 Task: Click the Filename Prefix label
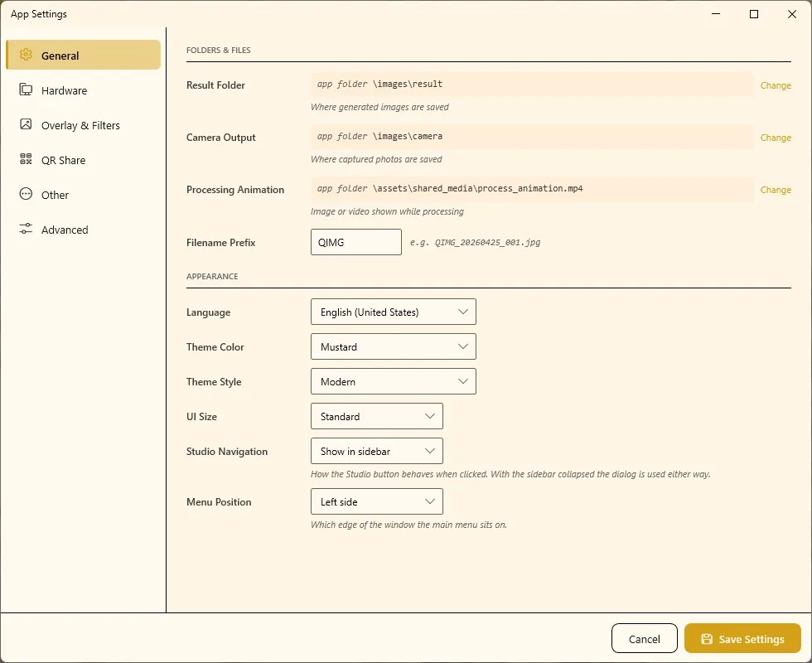(x=220, y=242)
